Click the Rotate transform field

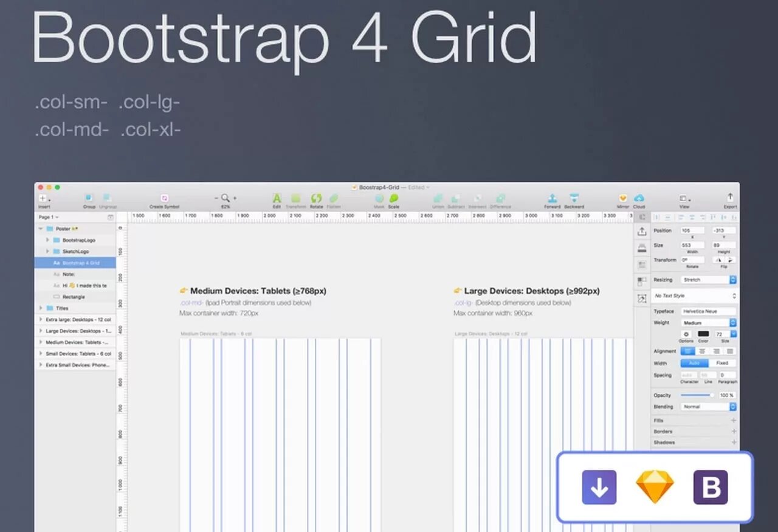pos(692,260)
